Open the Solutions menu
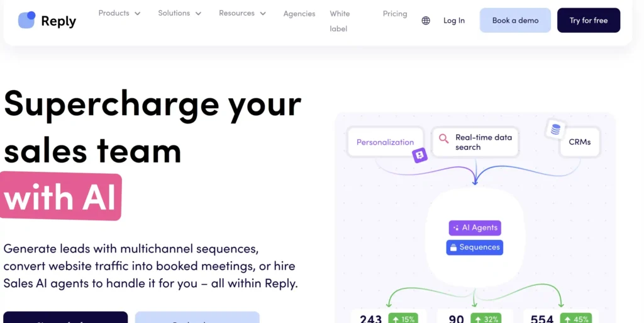Screen dimensions: 644x323 click(x=179, y=13)
